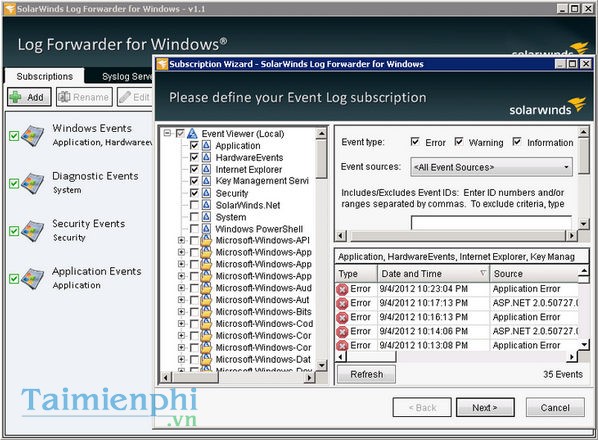
Task: Switch to the Subscriptions tab
Action: click(45, 76)
